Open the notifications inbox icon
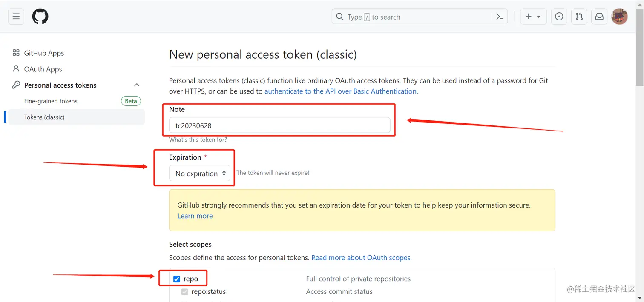 point(599,17)
